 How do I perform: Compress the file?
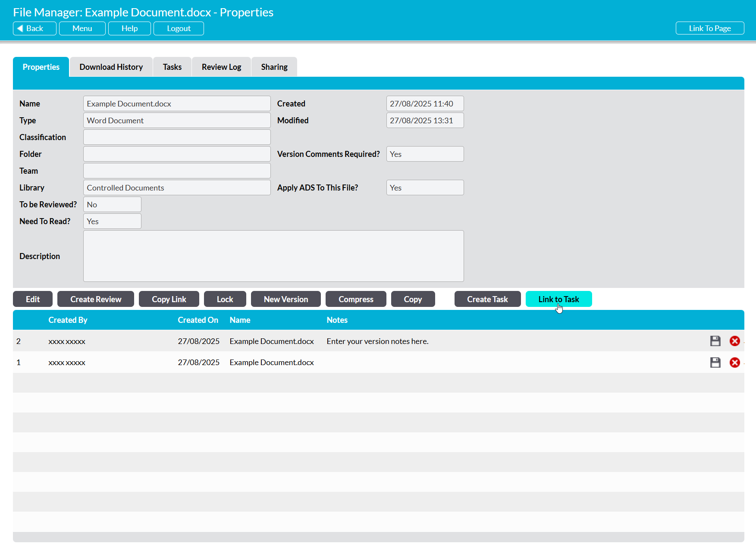356,299
